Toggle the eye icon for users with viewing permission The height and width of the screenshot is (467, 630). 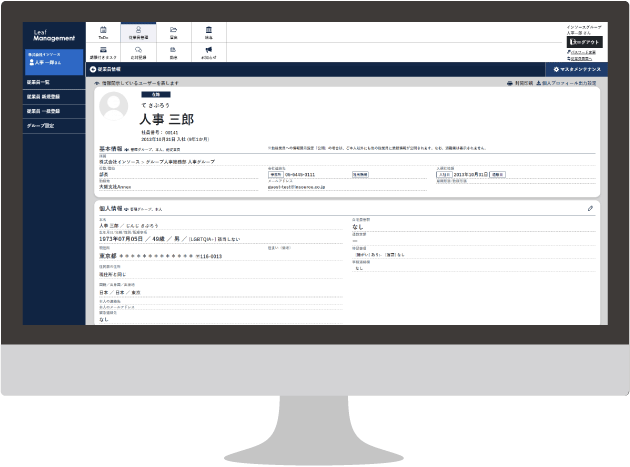click(96, 83)
